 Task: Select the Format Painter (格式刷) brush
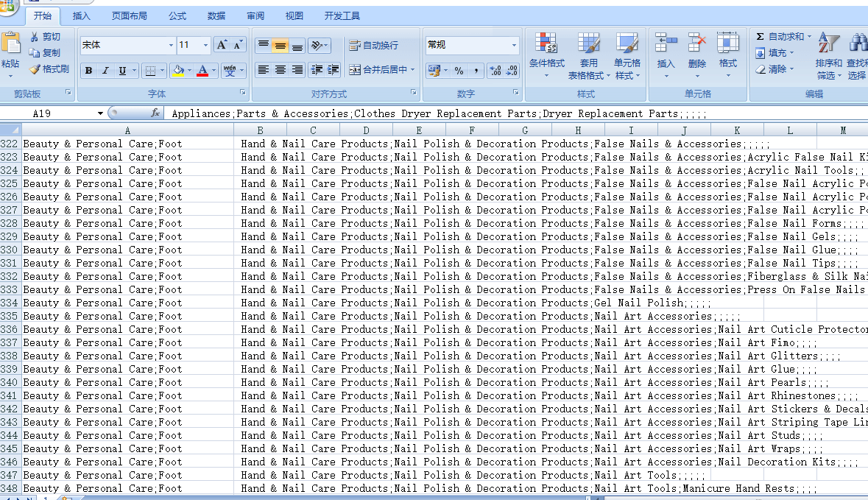[x=35, y=69]
